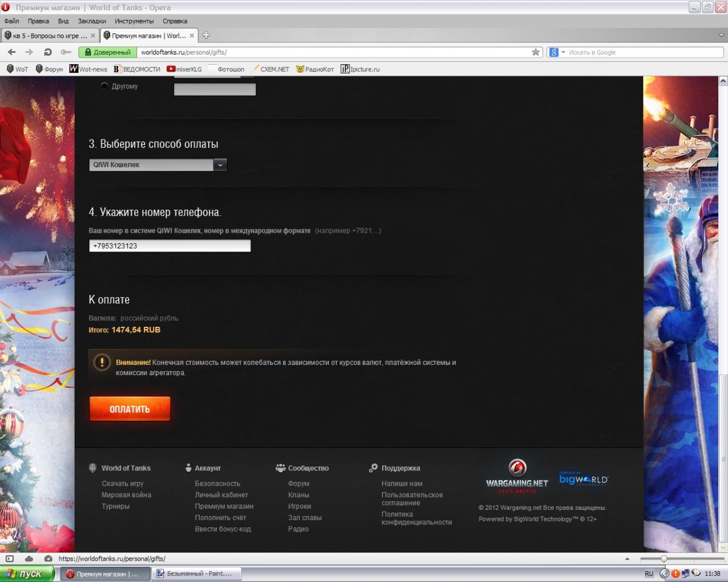This screenshot has height=582, width=728.
Task: Open the Личный кабинет link
Action: pyautogui.click(x=221, y=495)
